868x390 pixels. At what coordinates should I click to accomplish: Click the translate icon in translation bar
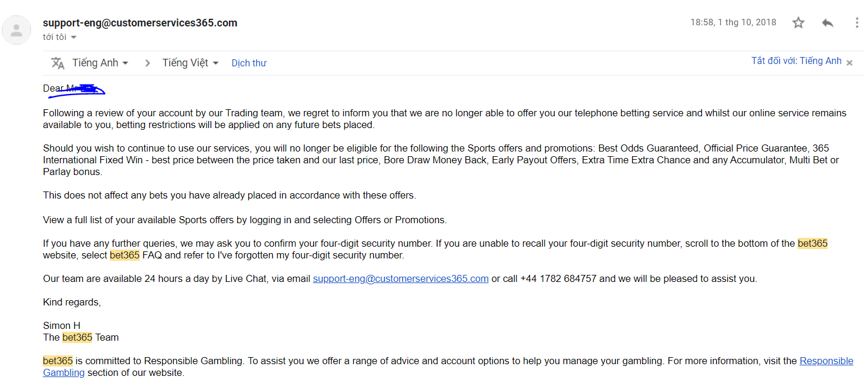click(58, 63)
